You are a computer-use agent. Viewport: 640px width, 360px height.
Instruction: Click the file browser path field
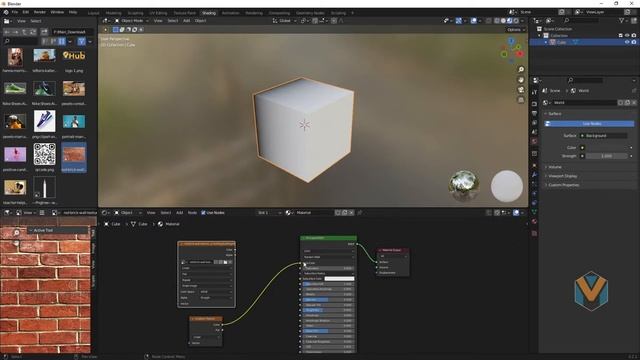pyautogui.click(x=73, y=32)
